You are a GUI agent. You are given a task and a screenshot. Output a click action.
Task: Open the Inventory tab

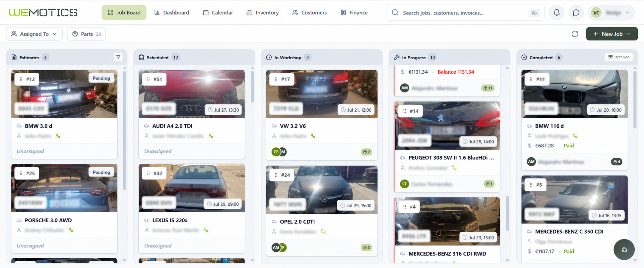(263, 13)
